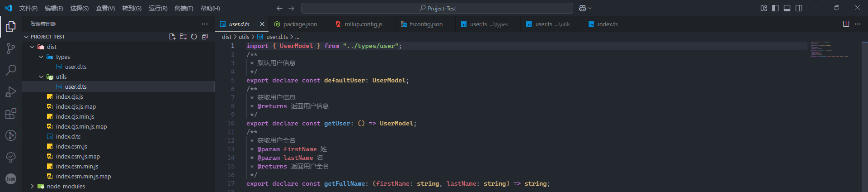The height and width of the screenshot is (192, 868).
Task: Toggle the primary sidebar visibility
Action: pyautogui.click(x=775, y=8)
